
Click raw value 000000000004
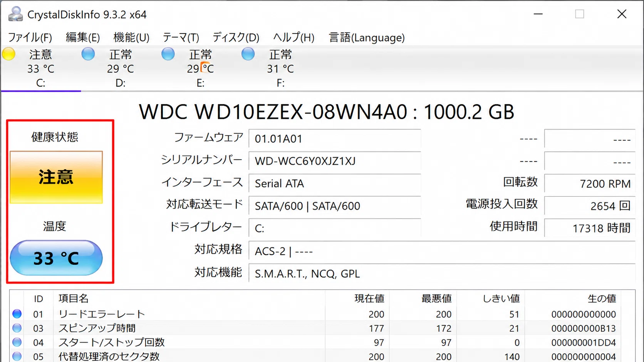[x=584, y=357]
